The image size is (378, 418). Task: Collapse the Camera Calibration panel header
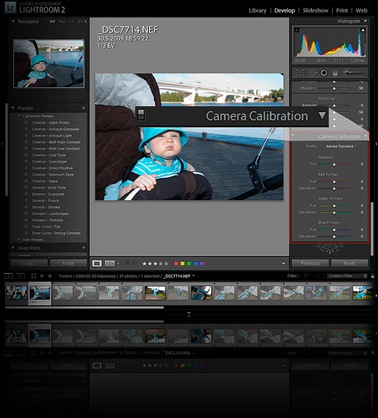pos(365,136)
